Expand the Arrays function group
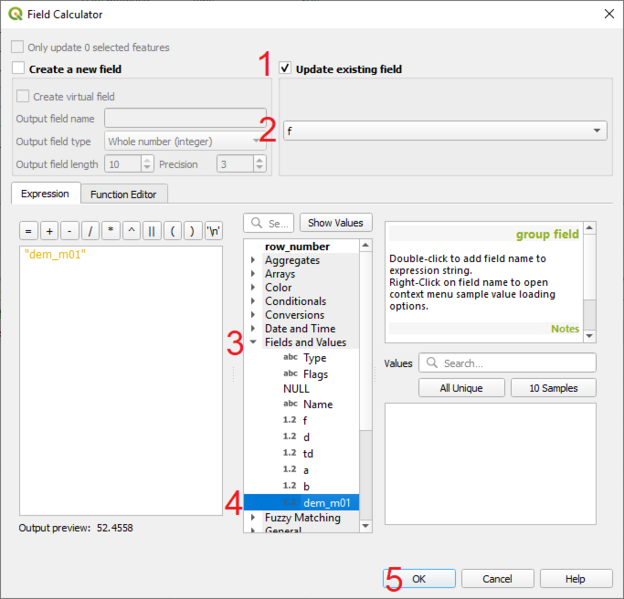The image size is (624, 599). (253, 273)
